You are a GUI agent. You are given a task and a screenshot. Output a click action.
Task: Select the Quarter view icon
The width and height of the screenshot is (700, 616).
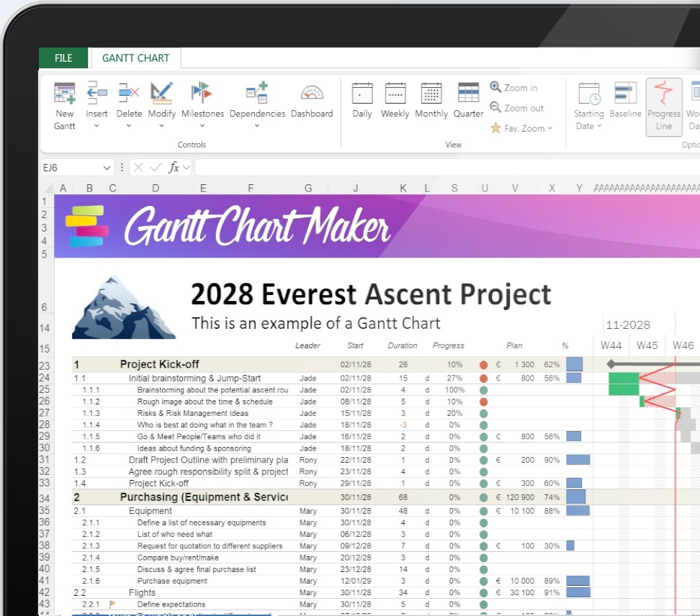[468, 93]
